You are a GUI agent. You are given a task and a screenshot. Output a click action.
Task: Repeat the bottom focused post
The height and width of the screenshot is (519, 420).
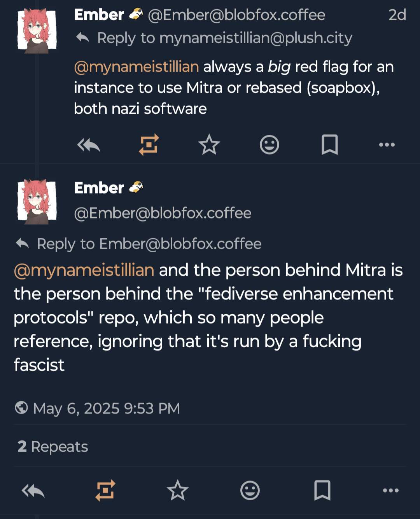[x=105, y=490]
